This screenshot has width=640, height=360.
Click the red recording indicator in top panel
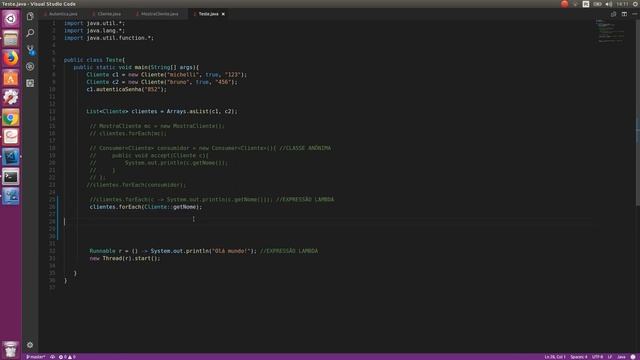(x=564, y=4)
